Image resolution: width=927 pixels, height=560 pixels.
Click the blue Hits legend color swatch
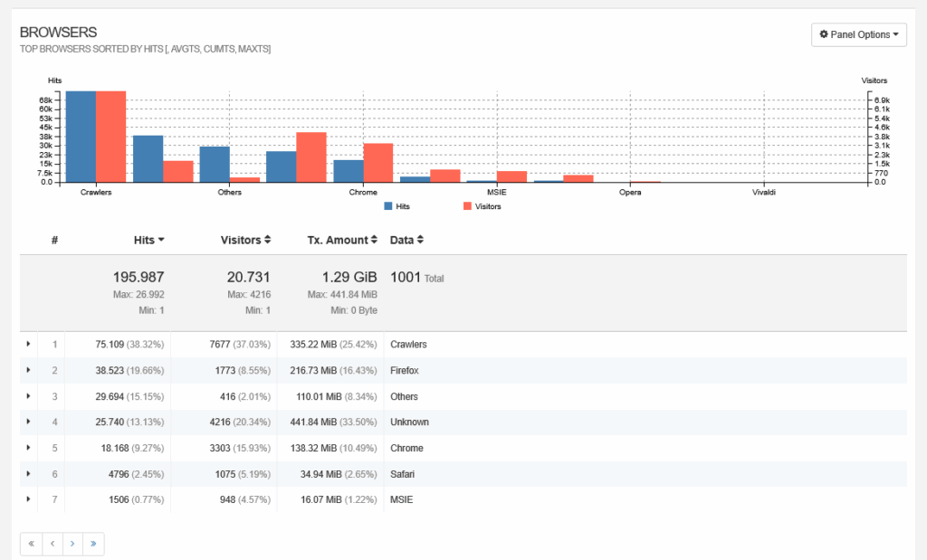(x=387, y=206)
